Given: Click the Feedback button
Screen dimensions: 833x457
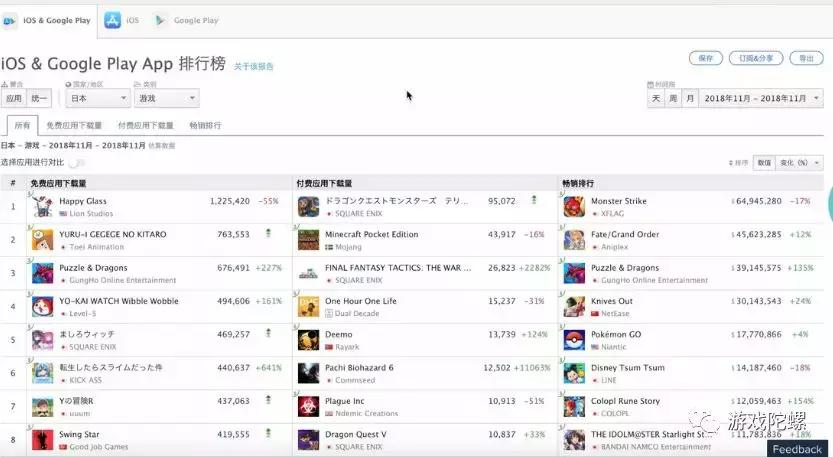Looking at the screenshot, I should [797, 449].
